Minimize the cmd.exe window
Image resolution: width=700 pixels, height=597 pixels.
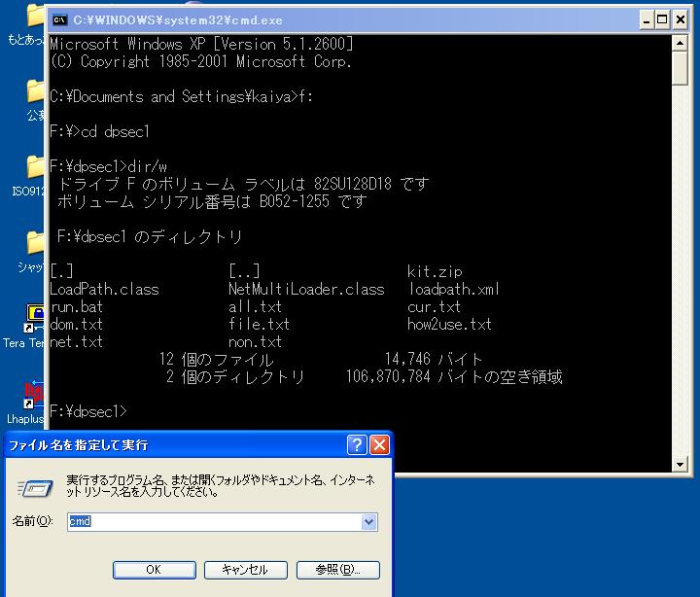[x=647, y=20]
